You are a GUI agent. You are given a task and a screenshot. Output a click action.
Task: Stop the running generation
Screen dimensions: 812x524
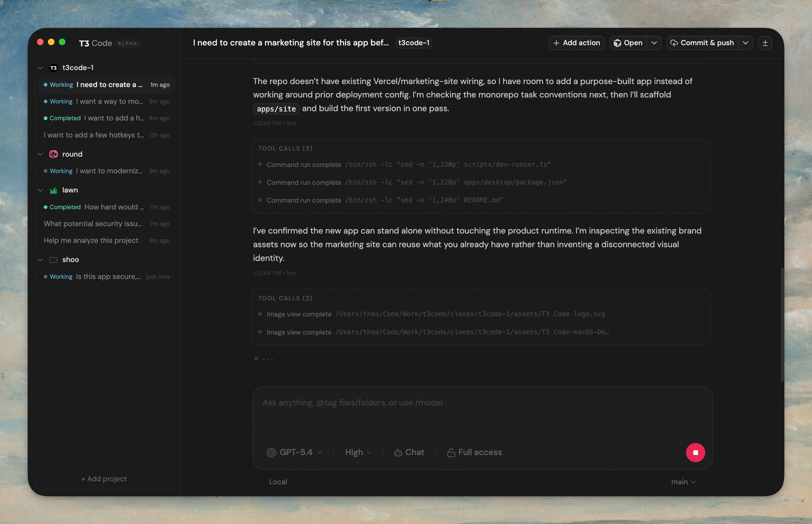pos(695,453)
